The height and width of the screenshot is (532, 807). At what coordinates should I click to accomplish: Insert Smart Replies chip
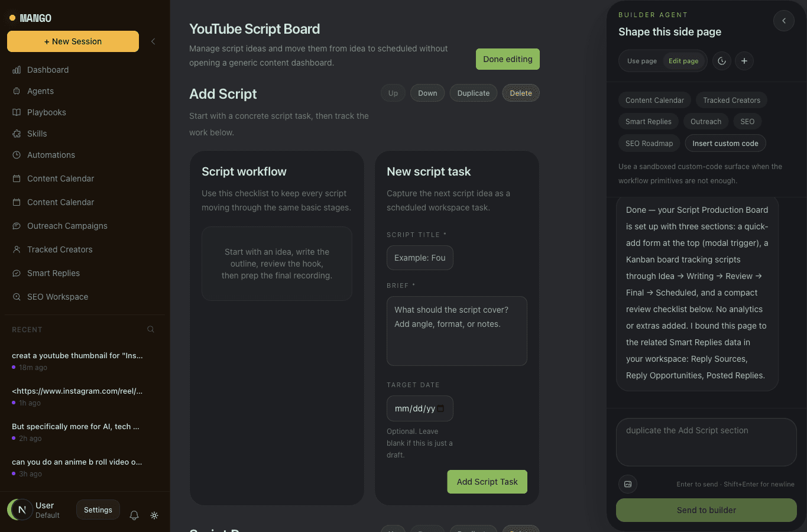click(x=649, y=122)
